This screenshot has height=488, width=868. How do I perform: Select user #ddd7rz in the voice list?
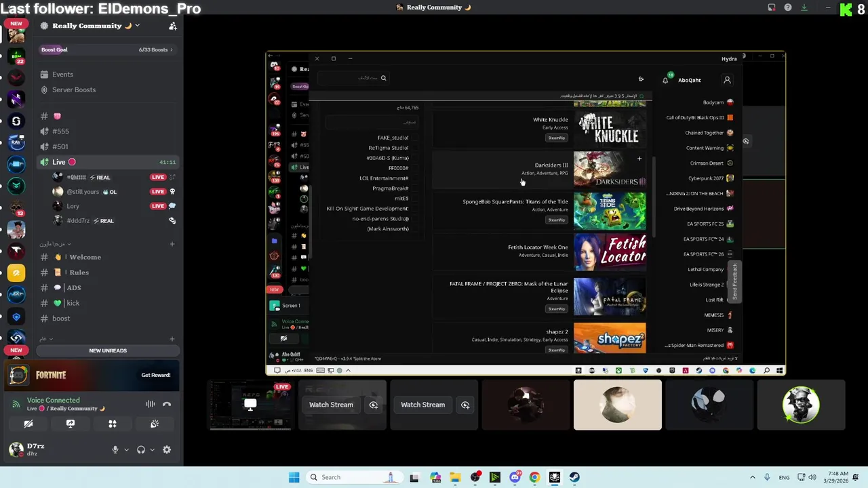tap(114, 220)
